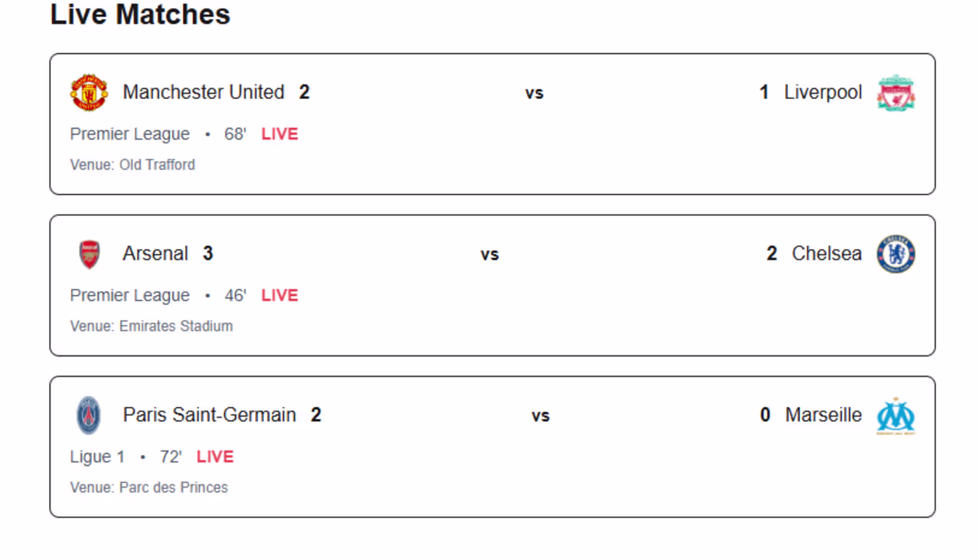Select the Emirates Stadium venue line
This screenshot has width=978, height=560.
coord(151,326)
